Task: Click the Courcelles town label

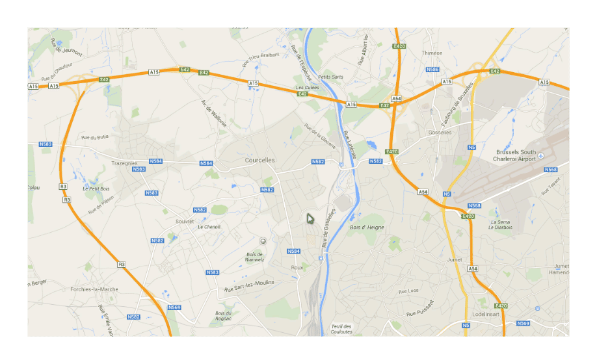Action: pos(259,160)
